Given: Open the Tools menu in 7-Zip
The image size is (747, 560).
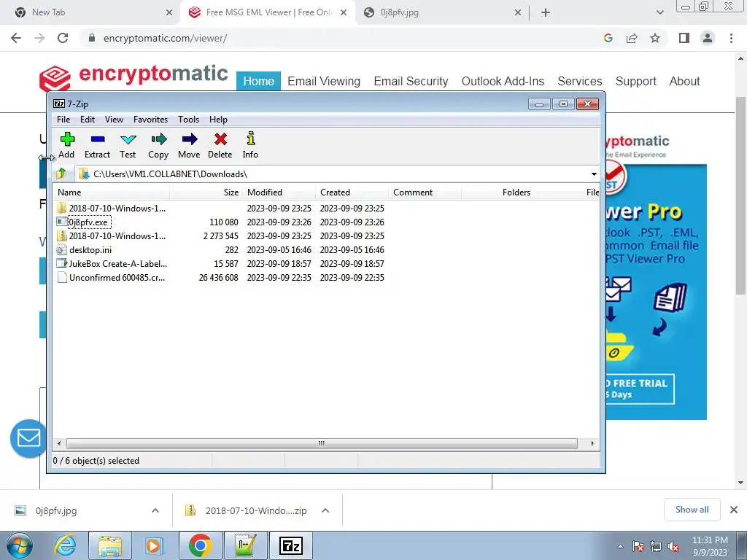Looking at the screenshot, I should tap(189, 120).
